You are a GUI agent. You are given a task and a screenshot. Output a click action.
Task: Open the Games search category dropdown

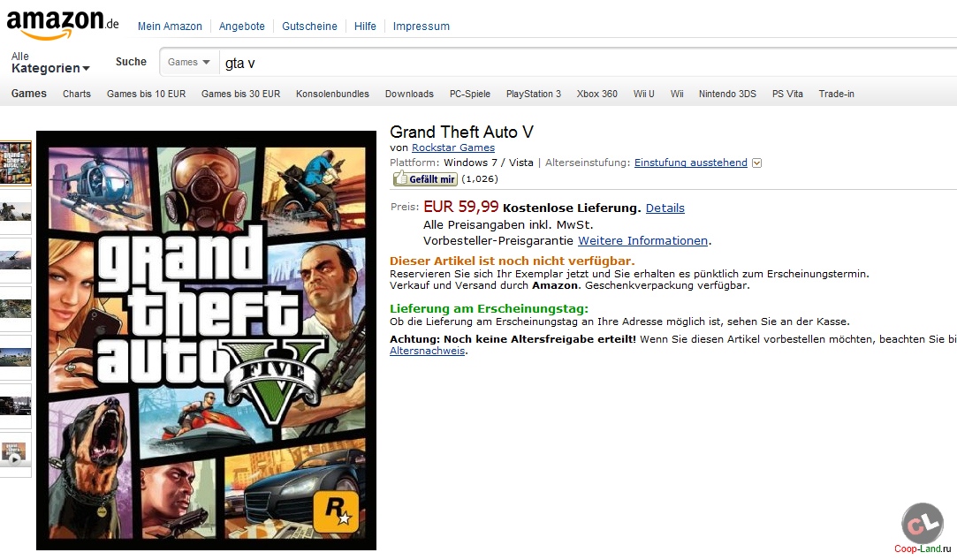click(x=188, y=62)
